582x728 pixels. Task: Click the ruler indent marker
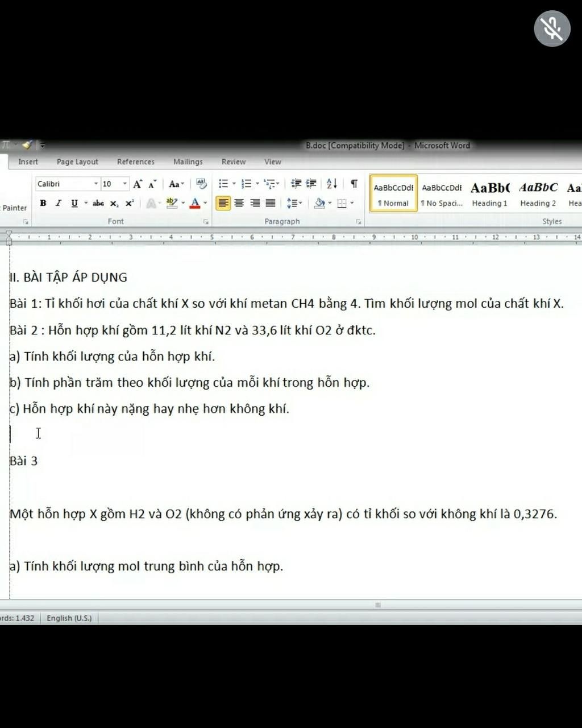[x=9, y=237]
